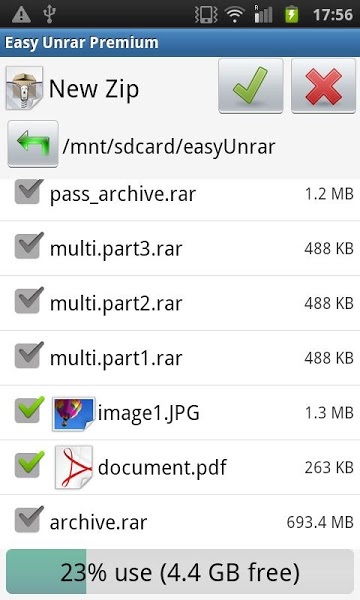Check the archive.rar checkbox
This screenshot has height=600, width=360.
click(x=29, y=520)
